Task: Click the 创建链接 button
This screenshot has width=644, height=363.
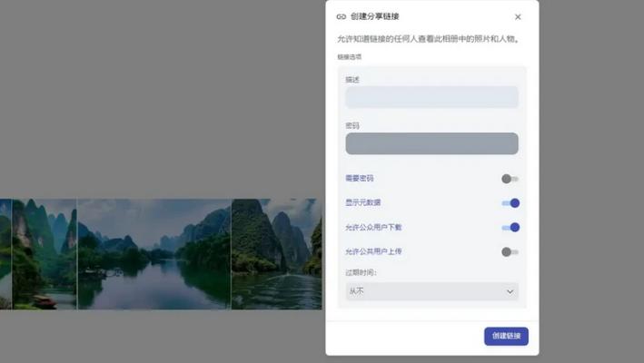Action: pos(506,336)
